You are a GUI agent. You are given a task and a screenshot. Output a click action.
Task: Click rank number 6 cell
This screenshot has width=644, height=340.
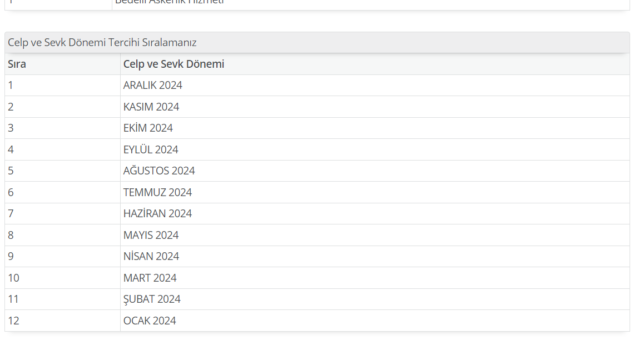click(x=62, y=192)
